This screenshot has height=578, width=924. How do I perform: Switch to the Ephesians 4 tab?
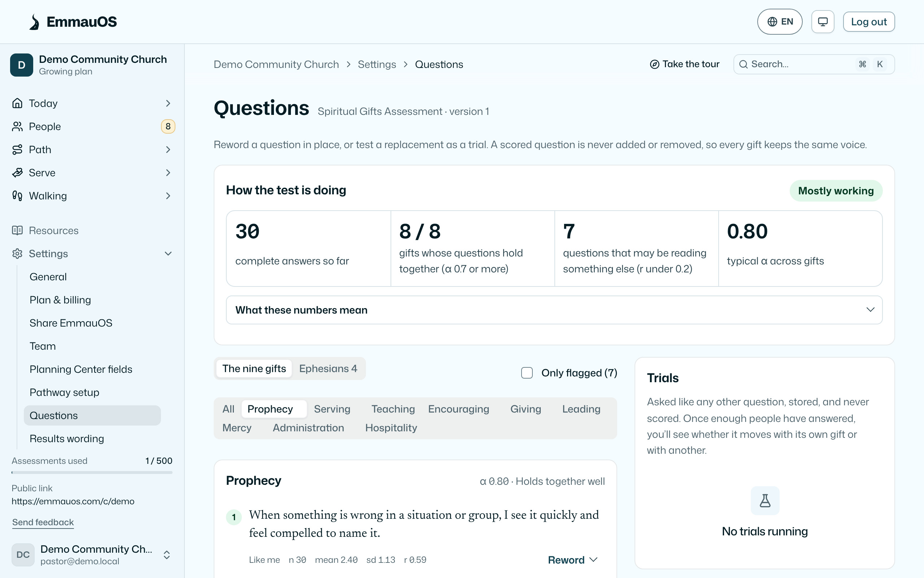click(x=328, y=368)
